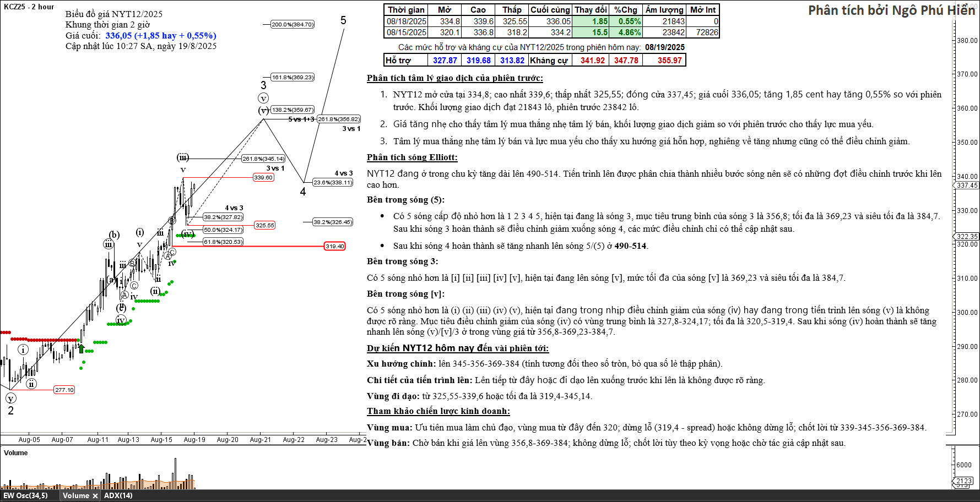Click the 200.0%(384.70) Fibonacci label
The height and width of the screenshot is (502, 980).
pos(293,24)
